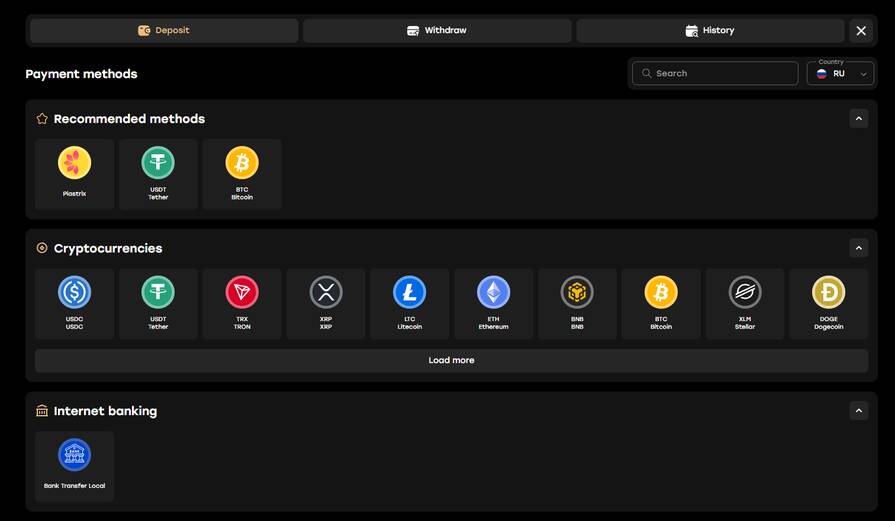Select Piastrix payment method

click(x=74, y=173)
